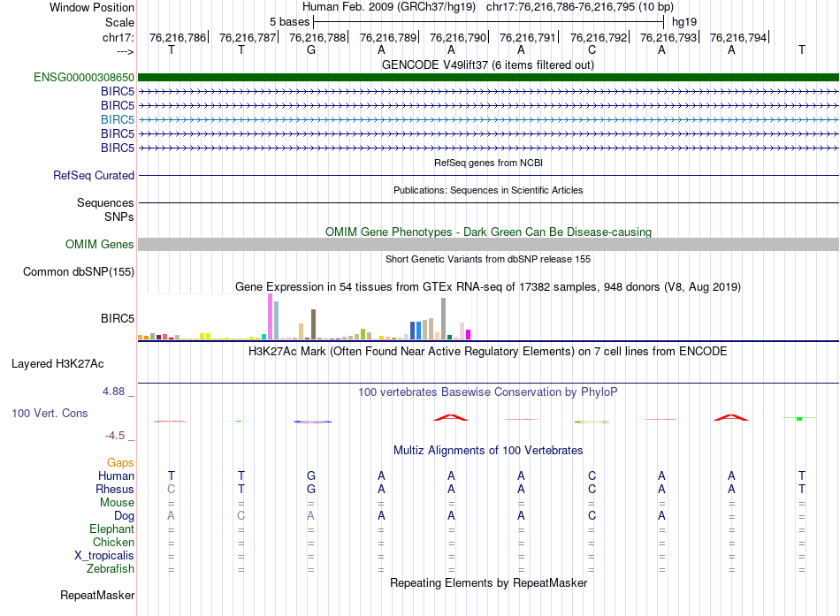
Task: Select the X_tropicalis species label
Action: (104, 556)
